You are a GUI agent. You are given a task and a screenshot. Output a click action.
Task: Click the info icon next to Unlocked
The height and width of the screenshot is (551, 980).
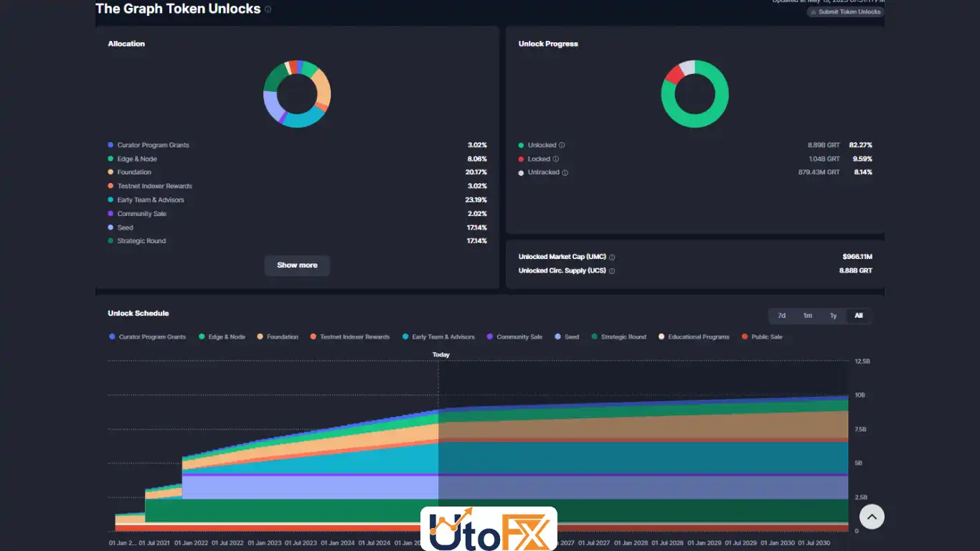click(x=562, y=145)
